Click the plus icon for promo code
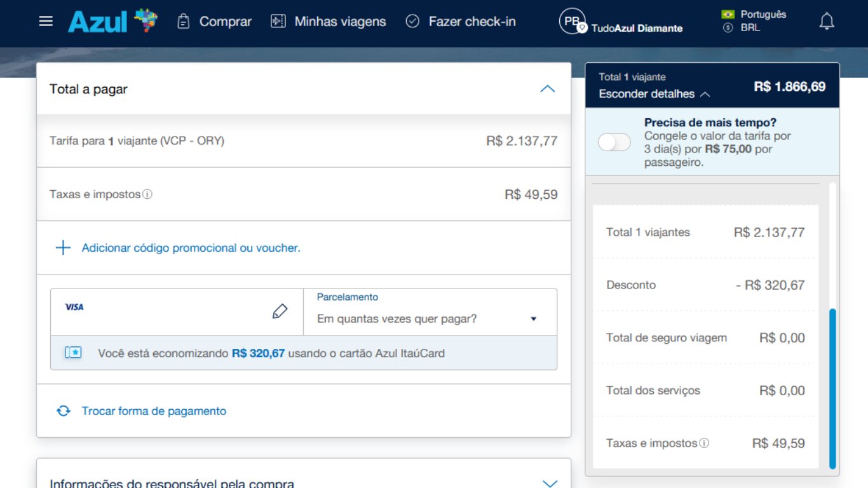 point(63,248)
